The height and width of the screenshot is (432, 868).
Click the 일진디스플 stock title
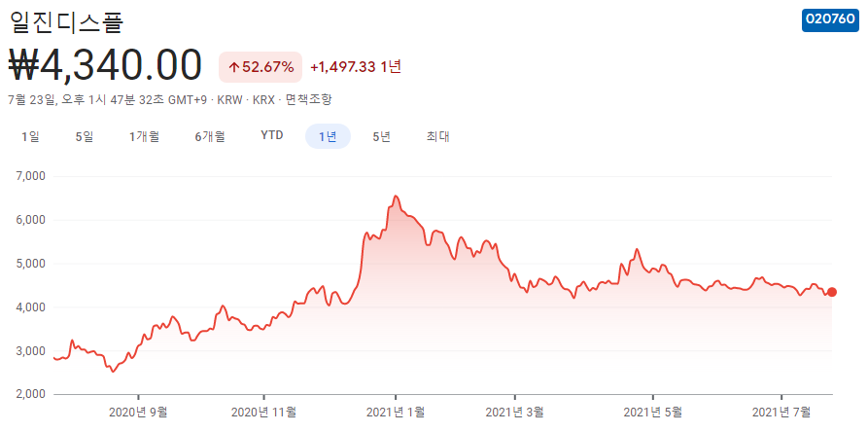[x=66, y=22]
